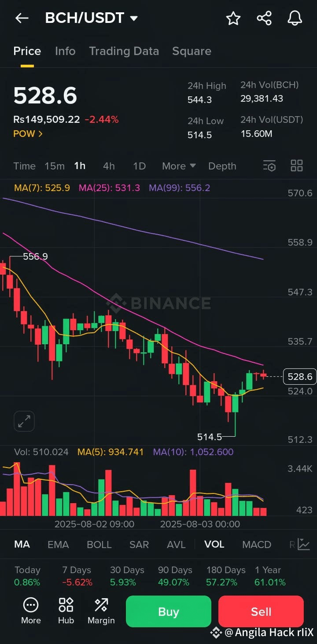Tap the current price label 528.6 on chart
The image size is (317, 644).
pyautogui.click(x=300, y=376)
